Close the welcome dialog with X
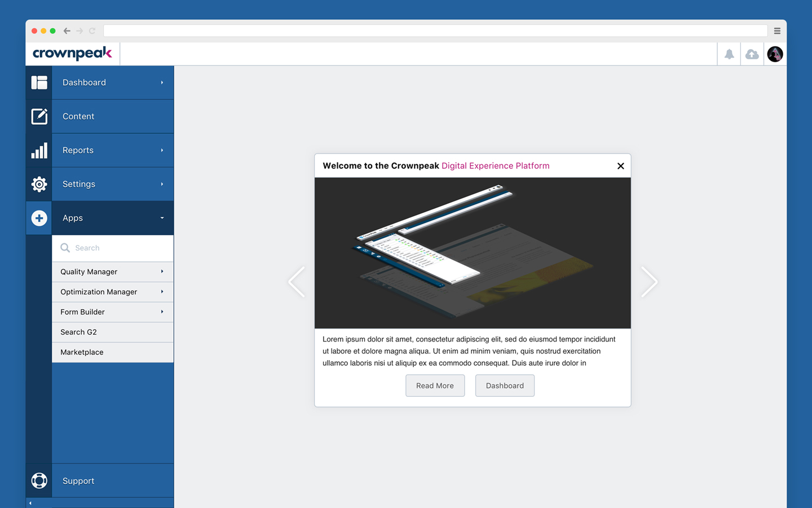The width and height of the screenshot is (812, 508). click(x=620, y=166)
